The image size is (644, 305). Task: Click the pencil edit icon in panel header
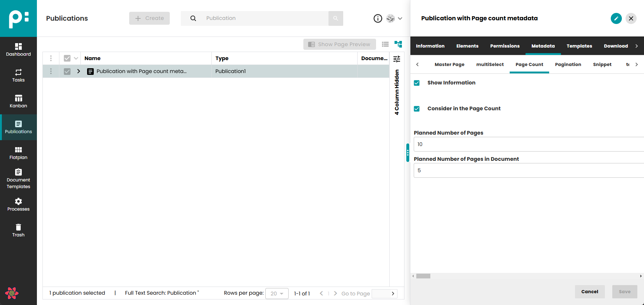coord(616,18)
